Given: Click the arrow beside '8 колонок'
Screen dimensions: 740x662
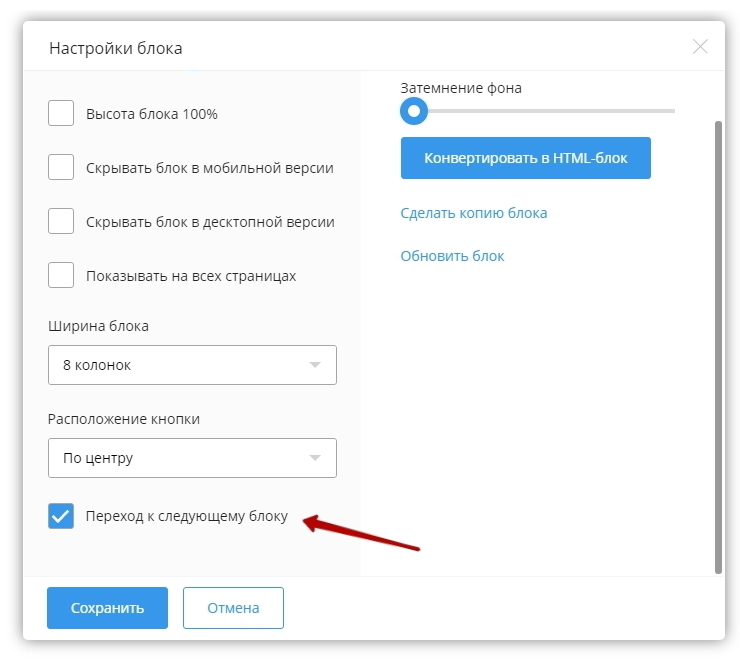Looking at the screenshot, I should point(315,365).
